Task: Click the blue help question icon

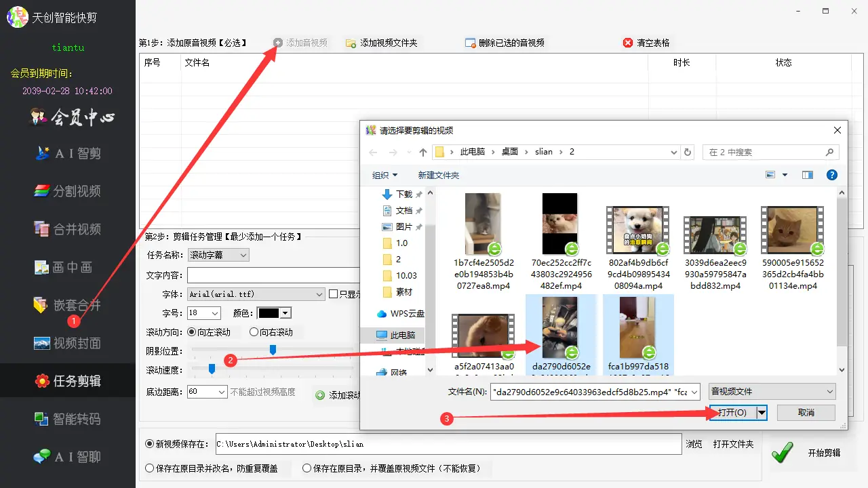Action: tap(832, 175)
